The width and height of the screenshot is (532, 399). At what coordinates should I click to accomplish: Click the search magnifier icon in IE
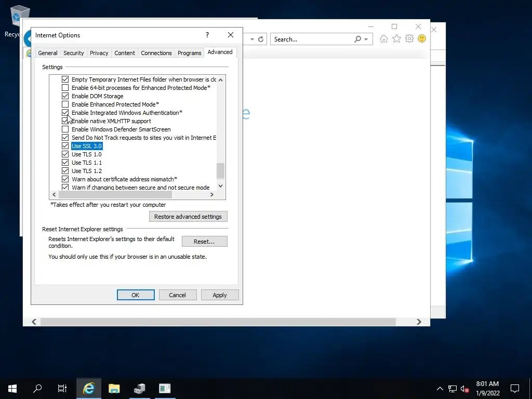357,39
